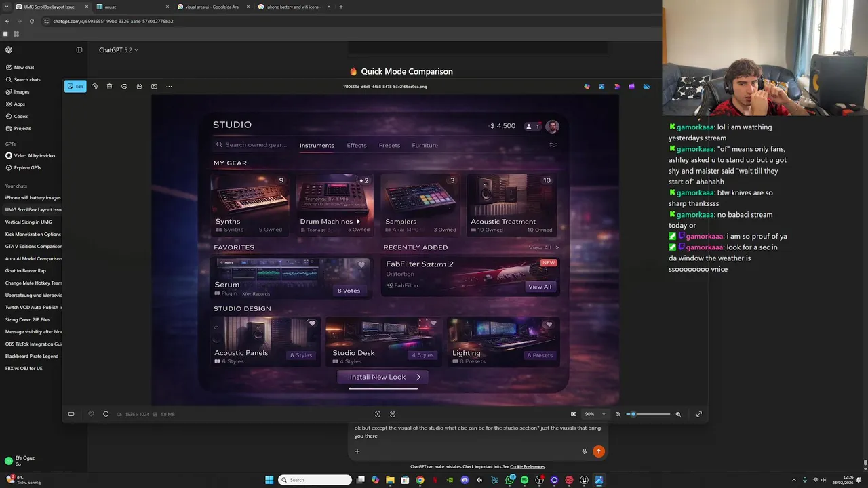Open 'Vertical Sizing in UMG' chat
The image size is (868, 488).
click(28, 222)
